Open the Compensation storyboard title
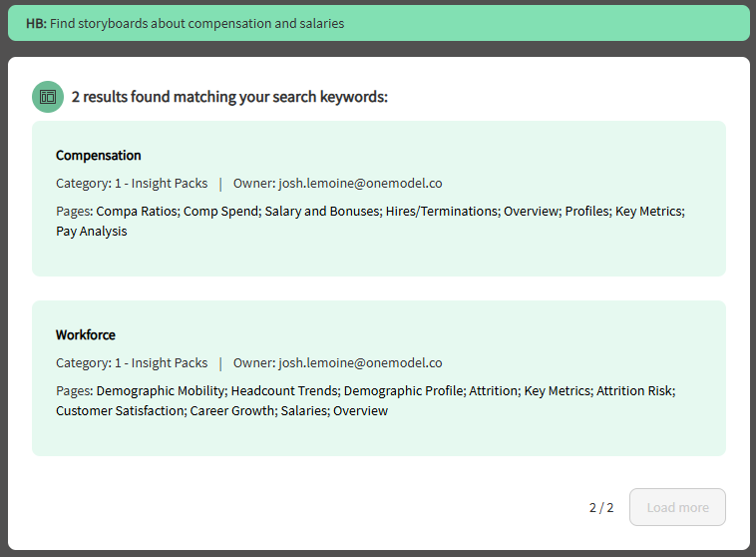Screen dimensions: 756x557 (x=99, y=156)
